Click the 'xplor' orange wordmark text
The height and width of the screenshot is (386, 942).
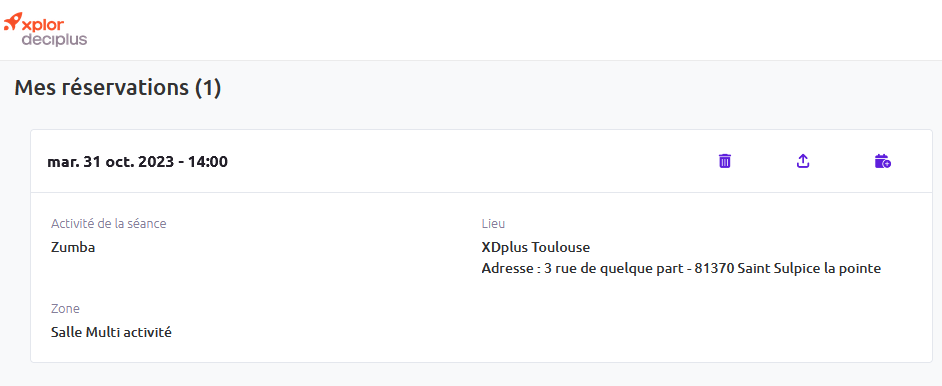click(43, 24)
